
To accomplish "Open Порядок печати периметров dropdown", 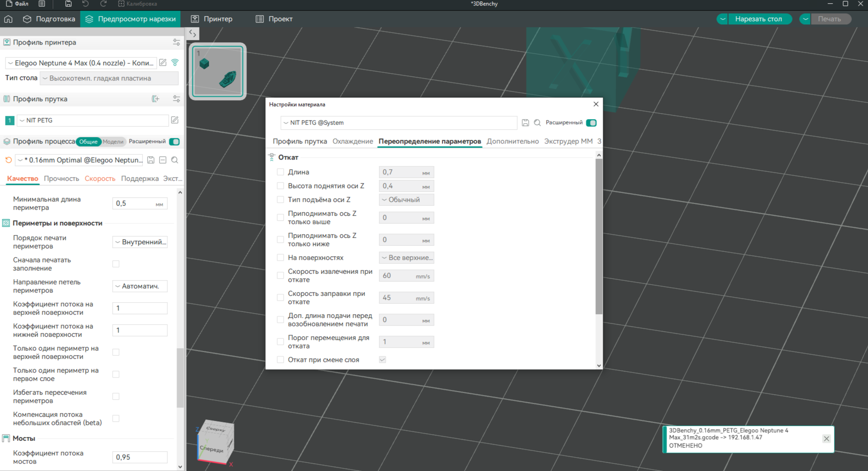I will (x=140, y=242).
